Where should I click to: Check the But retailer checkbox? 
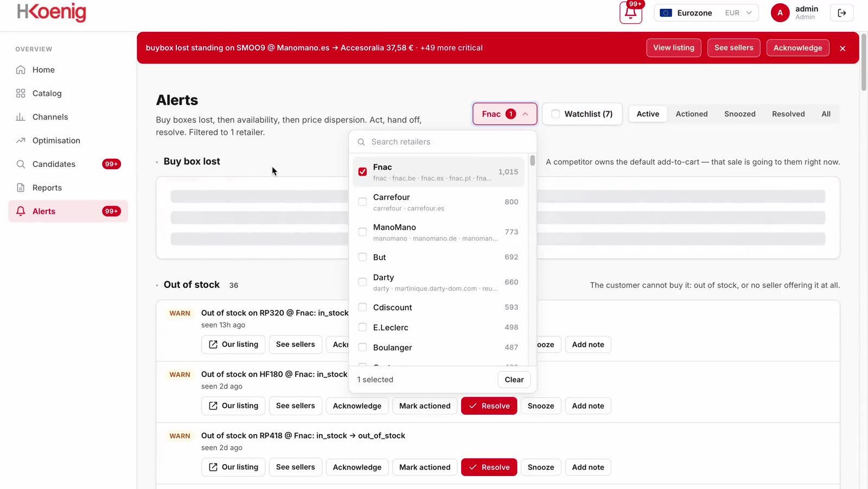(x=362, y=258)
